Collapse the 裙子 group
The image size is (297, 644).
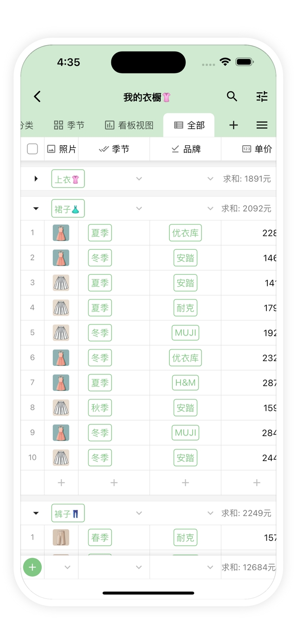(x=36, y=208)
